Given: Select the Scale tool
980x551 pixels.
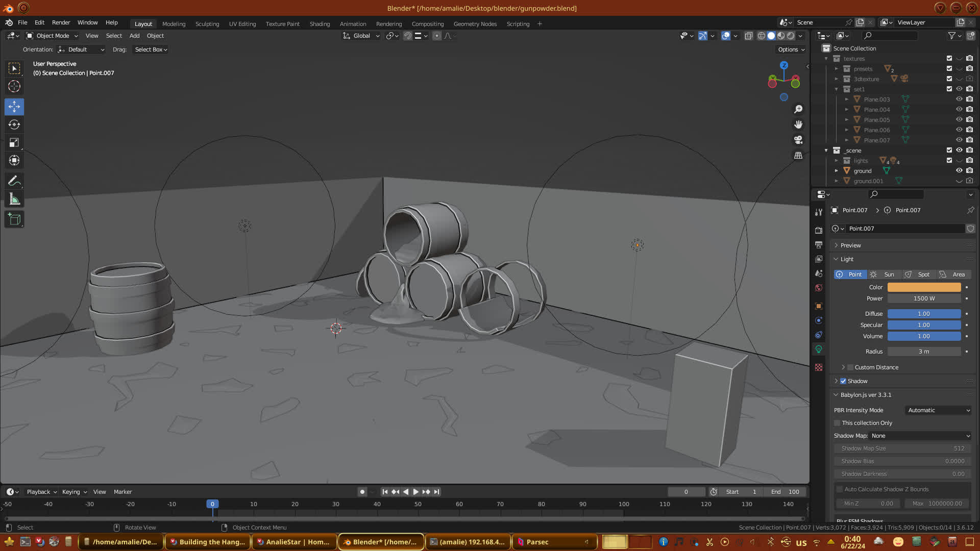Looking at the screenshot, I should click(x=14, y=142).
